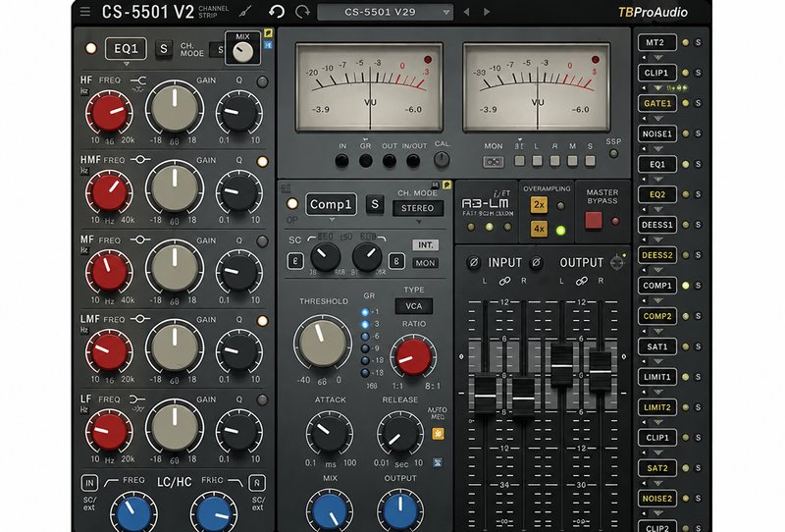785x532 pixels.
Task: Click the HF band shelf filter type icon
Action: pyautogui.click(x=138, y=80)
